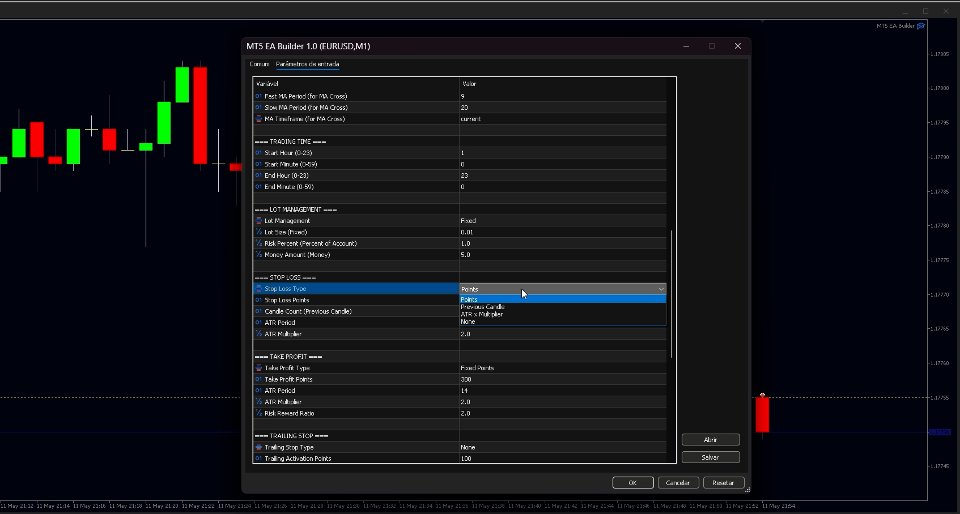
Task: Click the integer icon beside End Hour (0-23)
Action: click(x=258, y=176)
